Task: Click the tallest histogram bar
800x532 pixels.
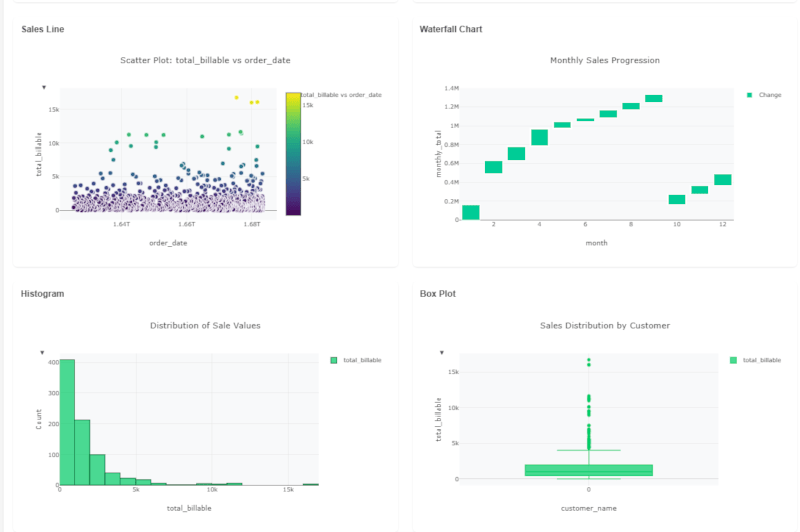Action: pos(67,422)
